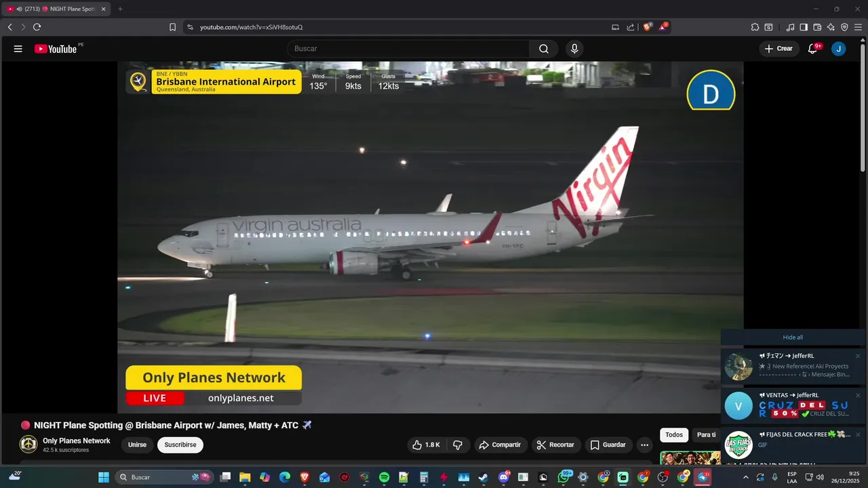Open browser main hamburger menu
The width and height of the screenshot is (868, 488).
858,27
